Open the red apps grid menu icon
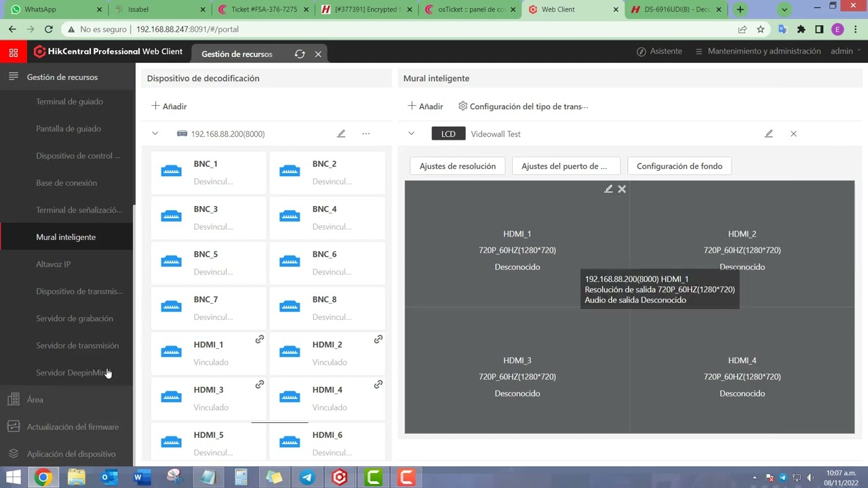 tap(13, 52)
